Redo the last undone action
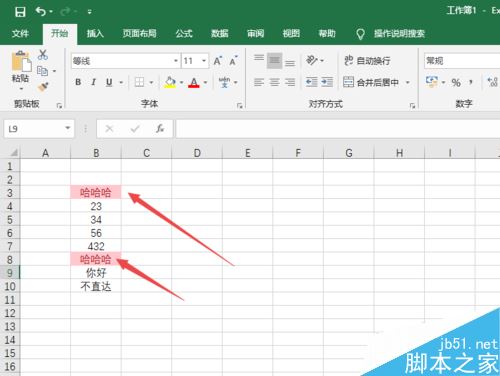The image size is (500, 376). [x=65, y=12]
